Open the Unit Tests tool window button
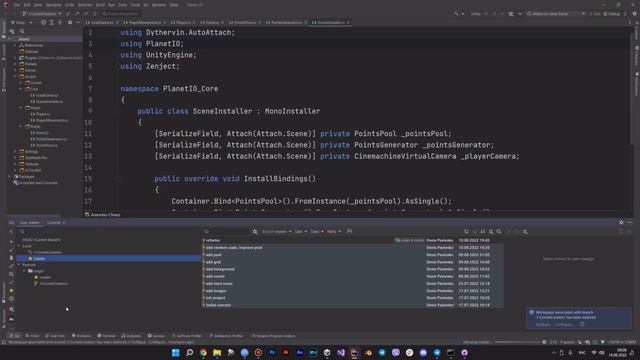The image size is (640, 360). [56, 336]
